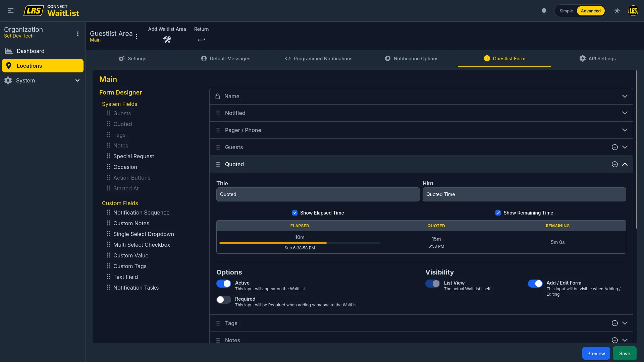Viewport: 644px width, 362px height.
Task: Click the Hint input containing Quoted Time
Action: (524, 194)
